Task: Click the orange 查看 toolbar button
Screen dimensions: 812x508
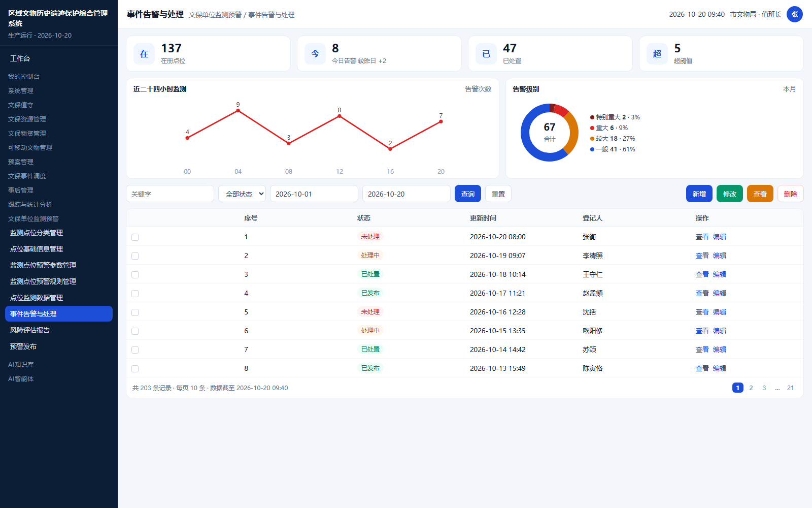Action: (760, 194)
